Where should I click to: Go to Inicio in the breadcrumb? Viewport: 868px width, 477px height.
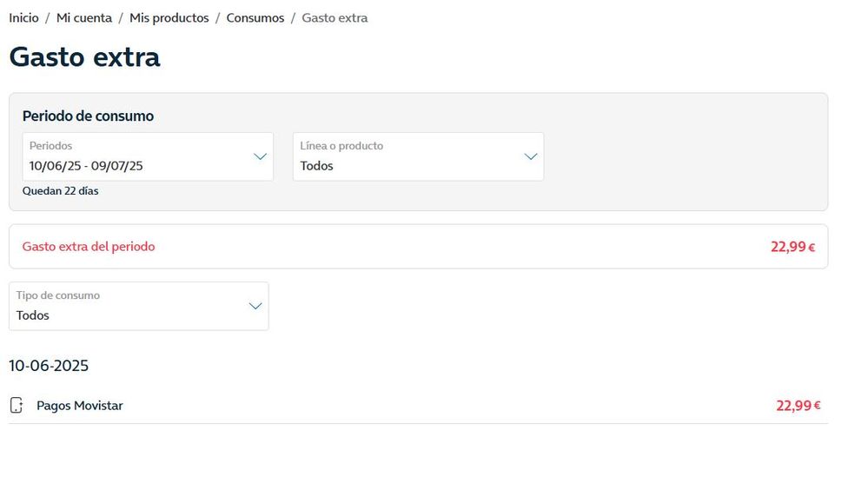click(23, 18)
